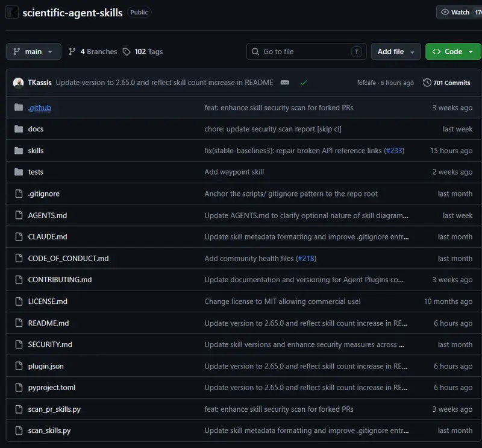The width and height of the screenshot is (482, 448).
Task: Click the branch icon beside 4 Branches
Action: coord(72,51)
